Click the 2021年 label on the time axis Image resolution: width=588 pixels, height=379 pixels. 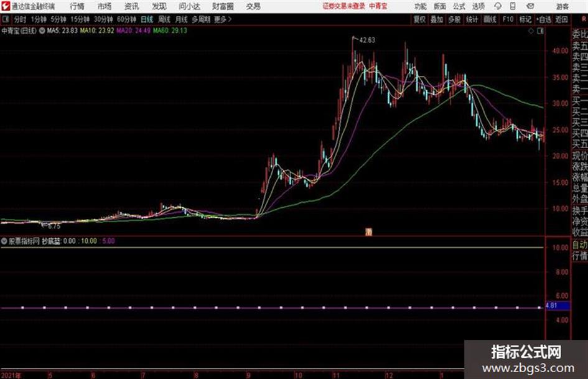pos(11,375)
